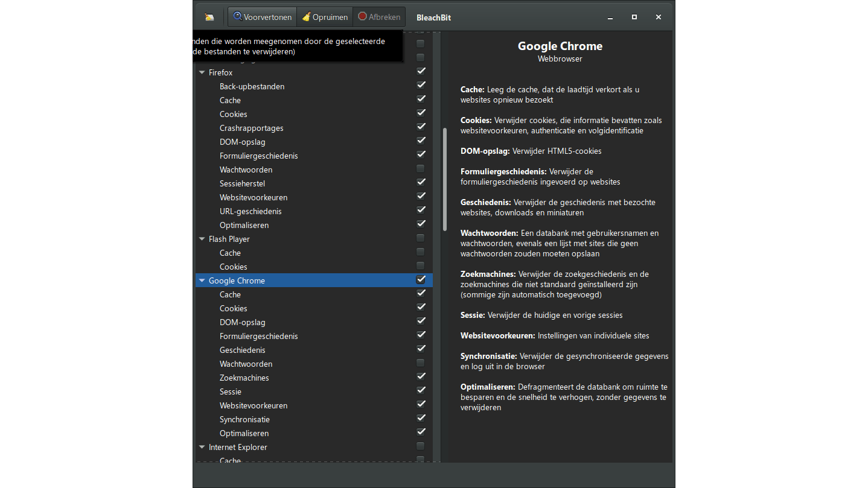Image resolution: width=868 pixels, height=488 pixels.
Task: Select Firefox URL-geschiedenis entry
Action: 251,211
